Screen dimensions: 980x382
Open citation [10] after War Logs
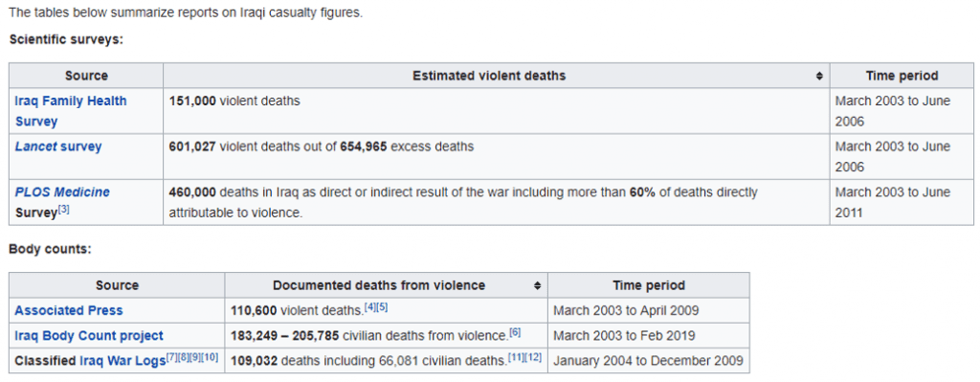click(210, 358)
